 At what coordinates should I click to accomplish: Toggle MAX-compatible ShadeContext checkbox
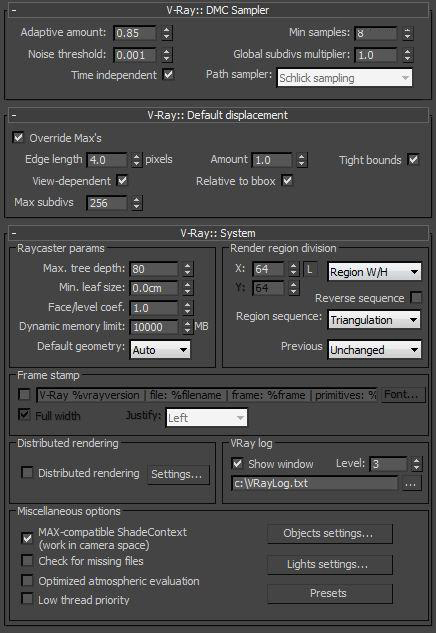click(x=27, y=538)
